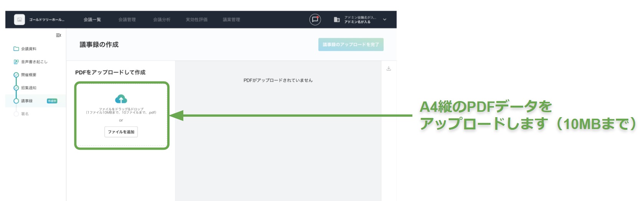
Task: Click the folder icon beside 会議資料
Action: pyautogui.click(x=16, y=49)
